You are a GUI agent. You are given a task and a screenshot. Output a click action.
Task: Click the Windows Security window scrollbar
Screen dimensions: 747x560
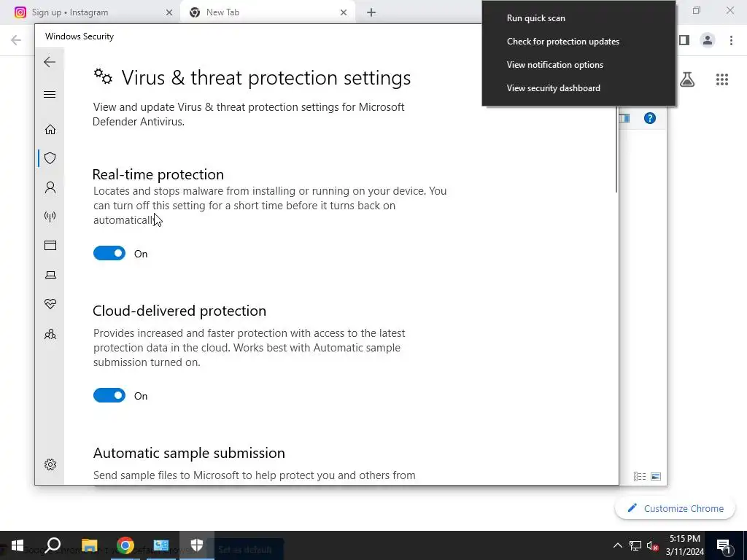tap(616, 149)
